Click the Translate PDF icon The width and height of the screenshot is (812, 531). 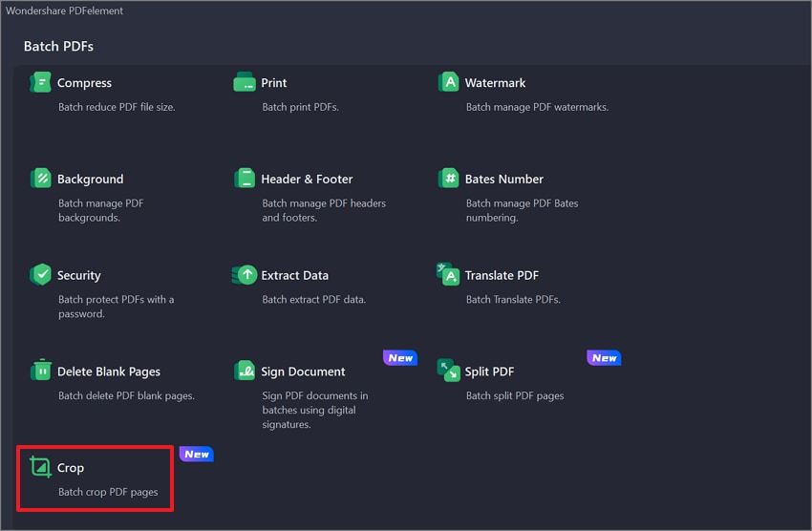click(448, 274)
